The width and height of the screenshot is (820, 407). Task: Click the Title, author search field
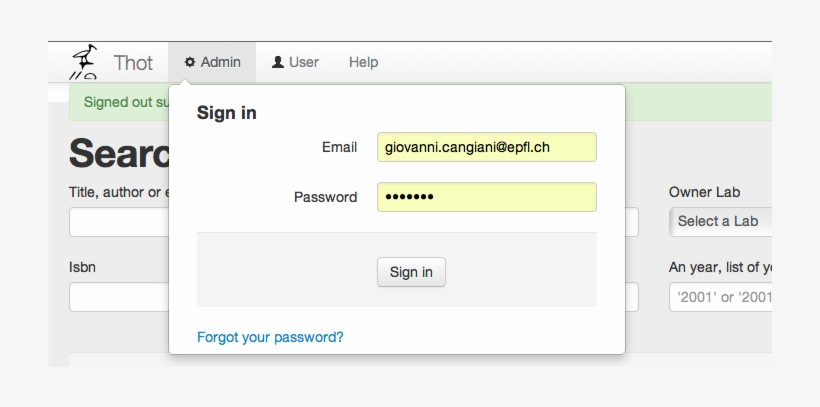click(118, 222)
